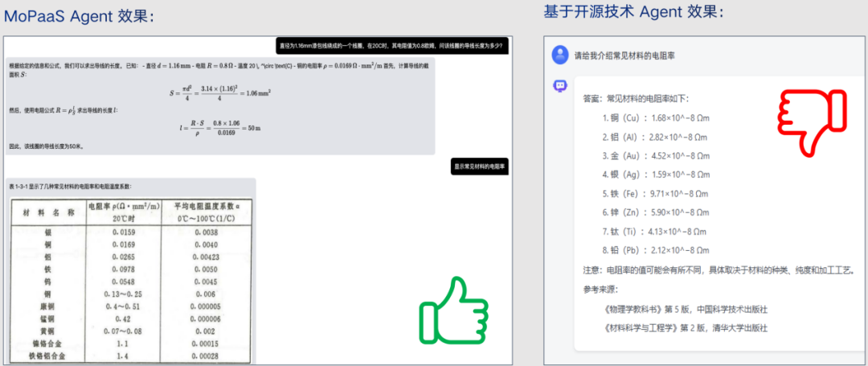868x366 pixels.
Task: Select the formula l = R·S/ρ = 50 m
Action: click(x=219, y=127)
